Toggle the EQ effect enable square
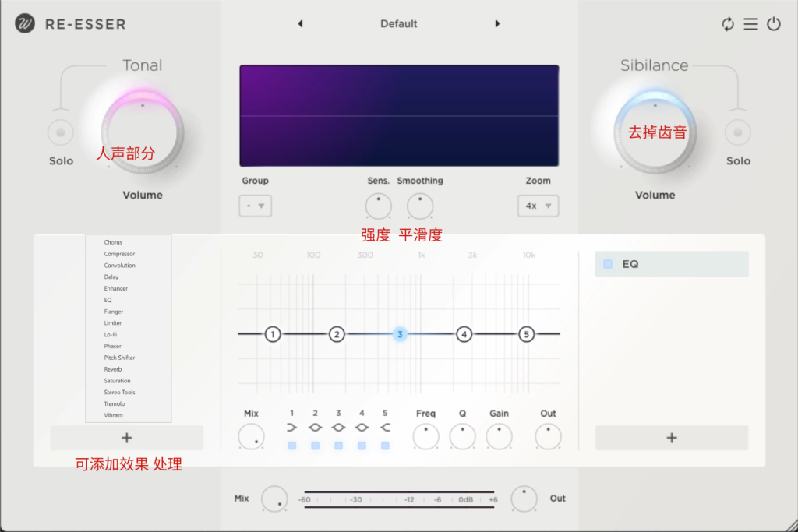Image resolution: width=798 pixels, height=532 pixels. pos(608,264)
